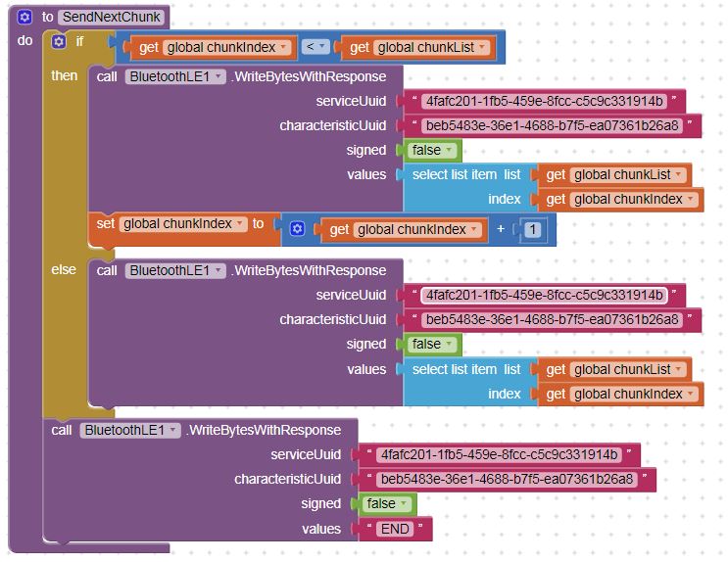Open BluetoothLE1 component dropdown in the then block
Screen dimensions: 728x562
point(175,76)
